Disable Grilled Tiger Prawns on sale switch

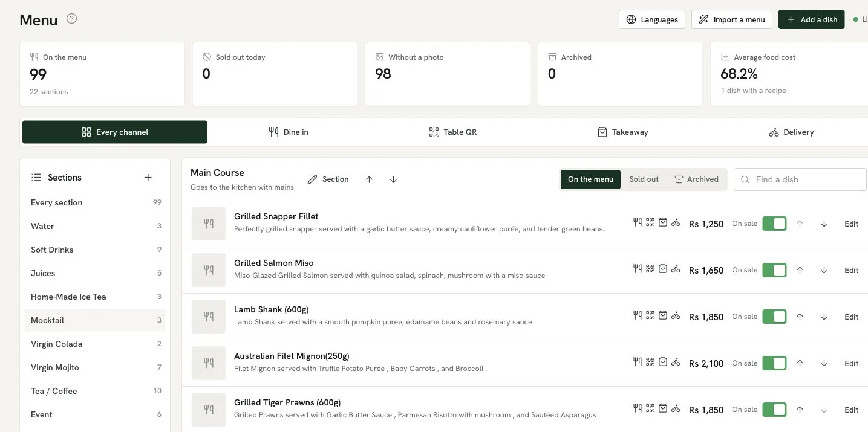click(774, 410)
